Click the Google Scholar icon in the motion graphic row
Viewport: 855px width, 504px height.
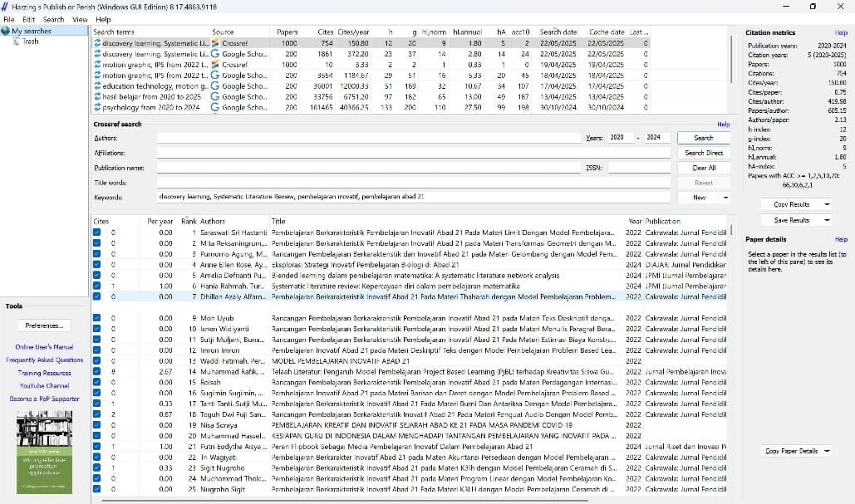(x=215, y=76)
